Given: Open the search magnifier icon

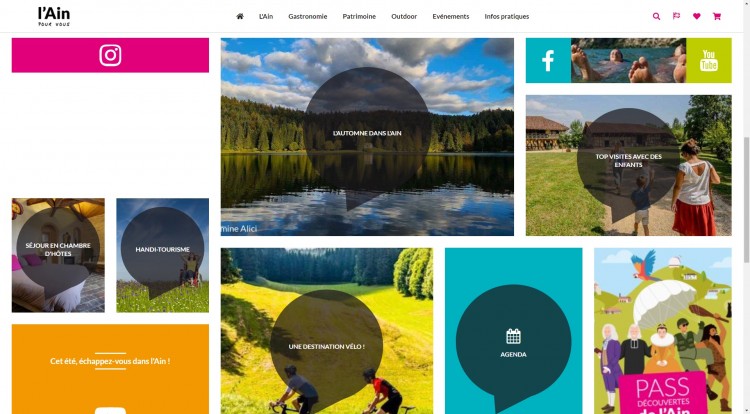Looking at the screenshot, I should (656, 16).
